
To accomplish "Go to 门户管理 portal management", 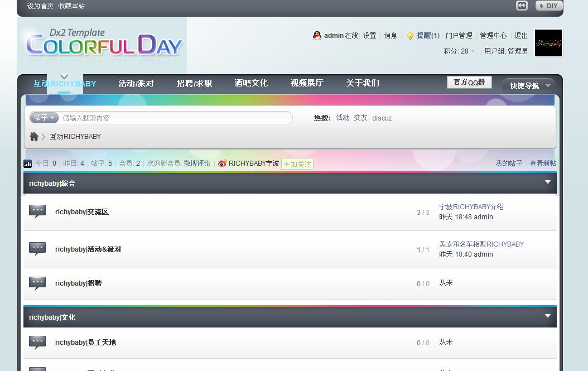I will point(459,36).
